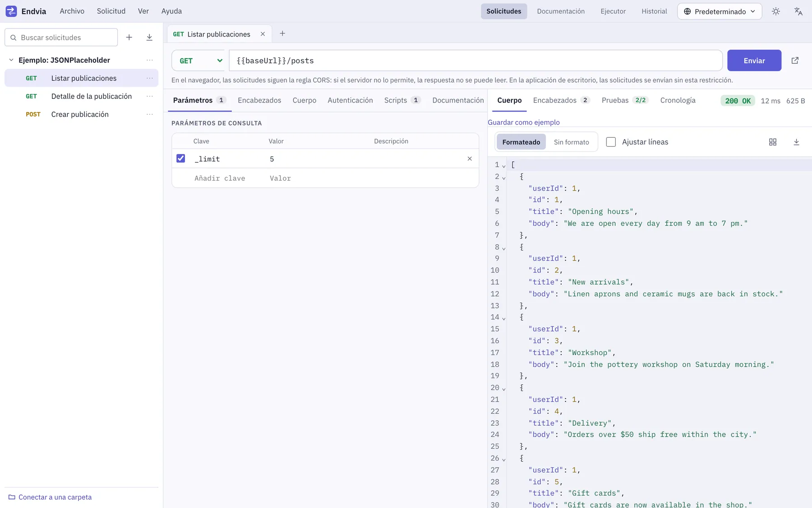The image size is (812, 508).
Task: Show the Pruebas 2/2 tab
Action: [x=625, y=100]
